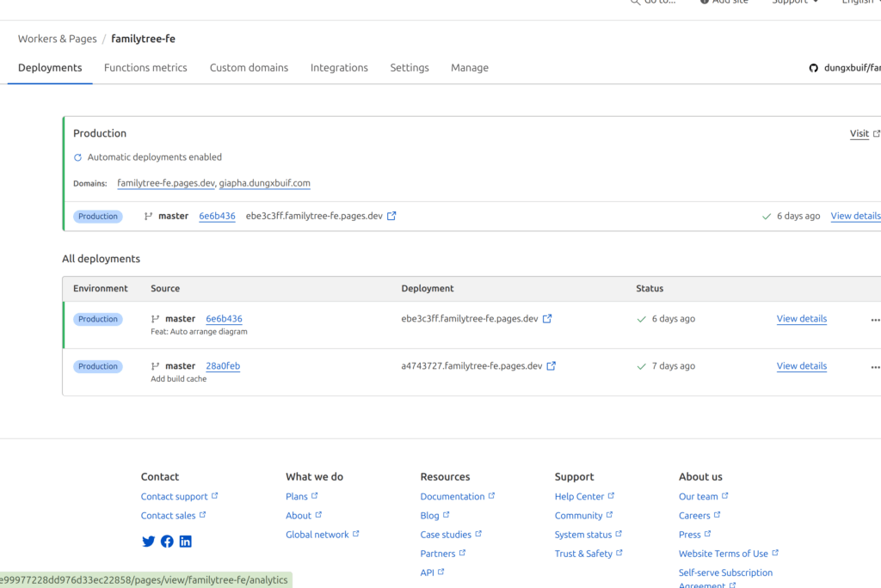This screenshot has width=881, height=588.
Task: Open commit 28a0feb link
Action: (x=223, y=366)
